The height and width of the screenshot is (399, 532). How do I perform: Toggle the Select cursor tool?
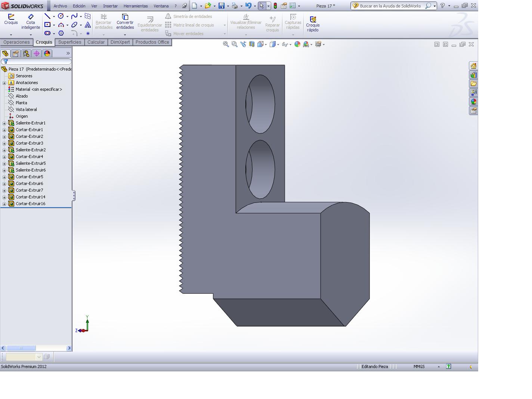click(x=262, y=6)
